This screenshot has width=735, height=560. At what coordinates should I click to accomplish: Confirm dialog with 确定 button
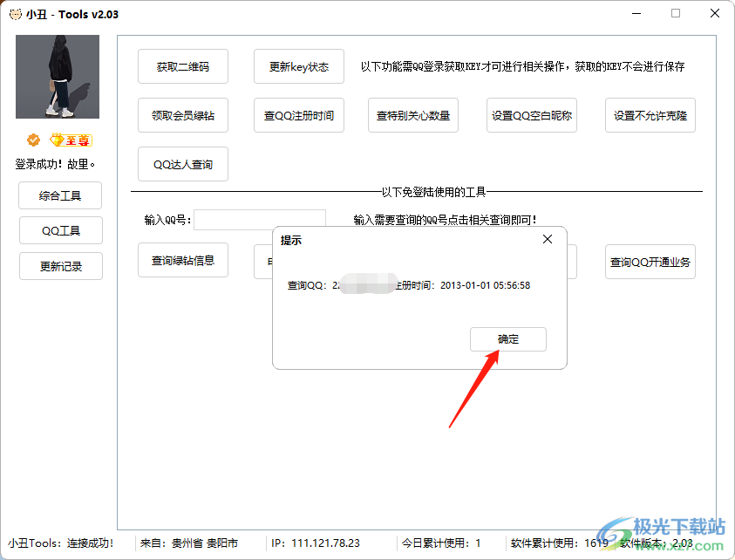tap(508, 339)
